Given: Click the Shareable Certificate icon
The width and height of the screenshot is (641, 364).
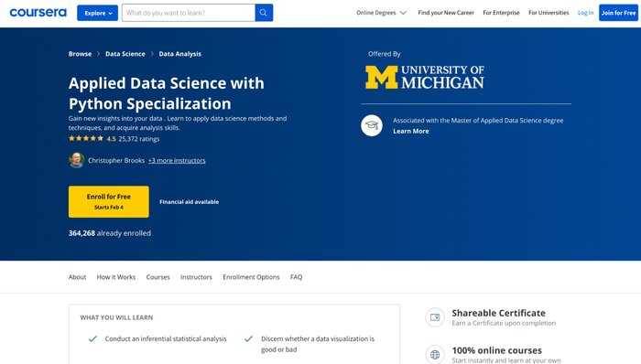Looking at the screenshot, I should pyautogui.click(x=435, y=317).
